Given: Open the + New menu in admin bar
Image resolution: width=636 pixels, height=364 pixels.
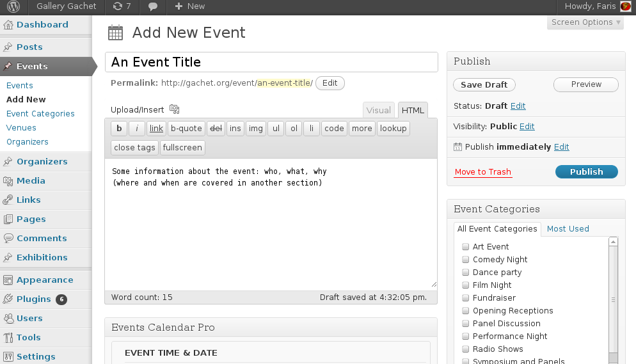Looking at the screenshot, I should pos(189,6).
